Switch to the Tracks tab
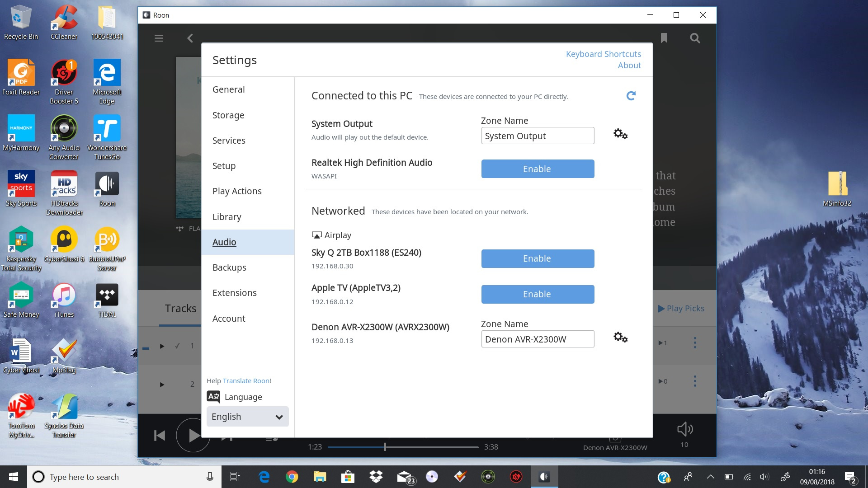This screenshot has height=488, width=868. [x=180, y=309]
